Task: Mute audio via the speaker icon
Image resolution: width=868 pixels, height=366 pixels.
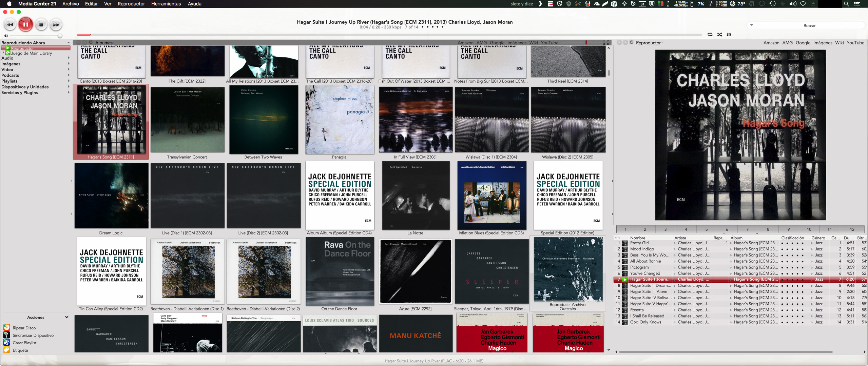Action: (6, 36)
